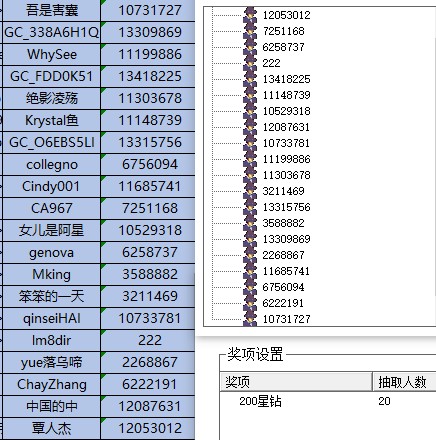This screenshot has height=440, width=436.
Task: Click the avatar icon beside tree entry 7251168
Action: 250,31
